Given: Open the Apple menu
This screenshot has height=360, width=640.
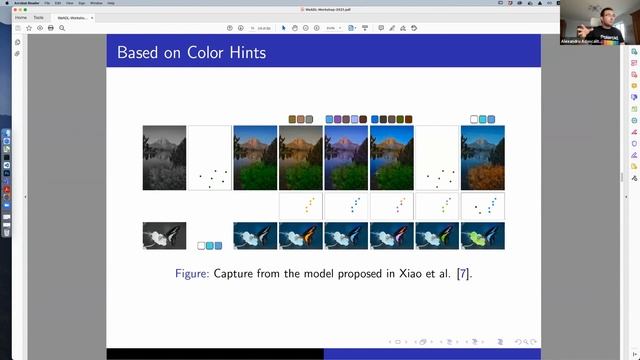Looking at the screenshot, I should point(7,3).
